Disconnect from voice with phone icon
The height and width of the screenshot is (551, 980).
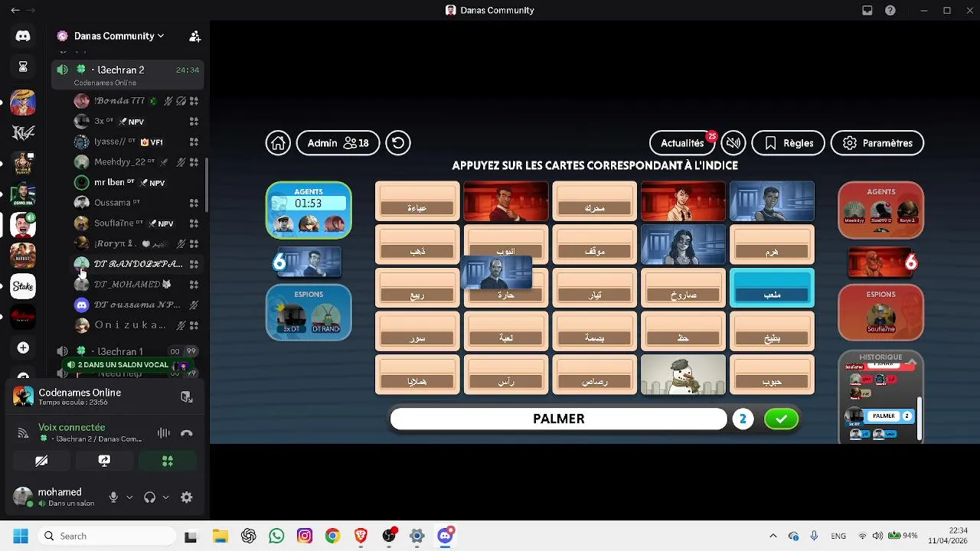186,433
